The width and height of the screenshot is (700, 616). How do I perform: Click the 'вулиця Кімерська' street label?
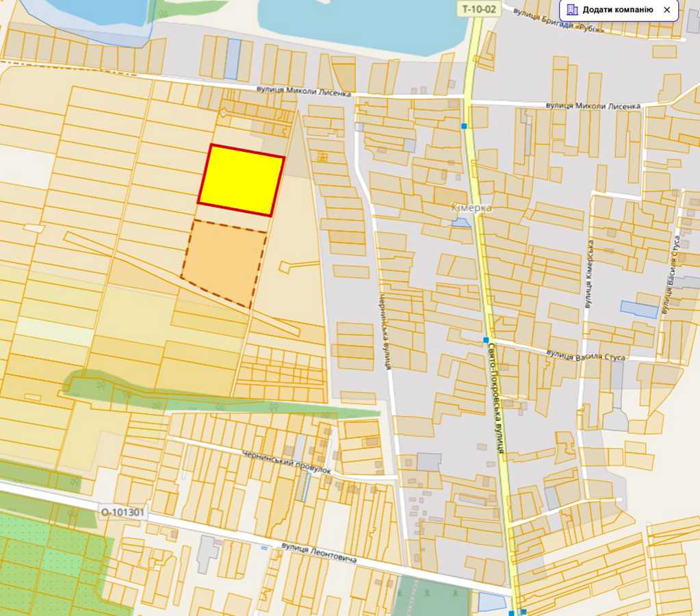589,274
